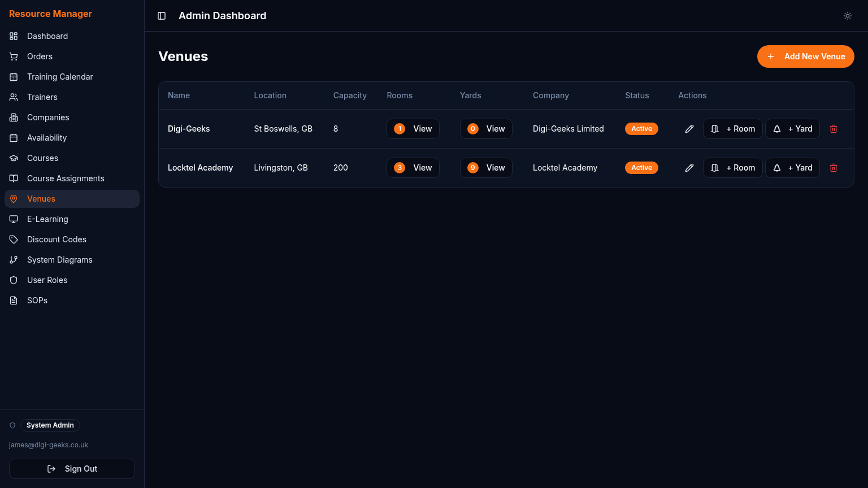The width and height of the screenshot is (868, 488).
Task: Navigate to Trainers
Action: 72,97
